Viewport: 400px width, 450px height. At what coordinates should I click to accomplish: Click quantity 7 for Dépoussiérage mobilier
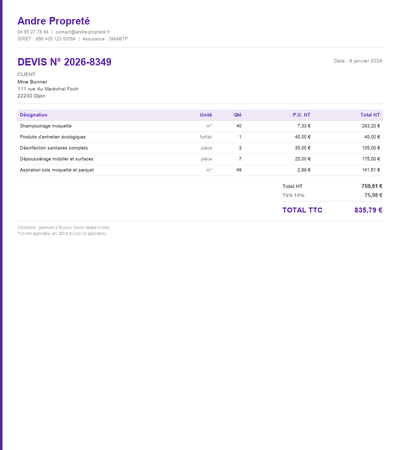240,159
